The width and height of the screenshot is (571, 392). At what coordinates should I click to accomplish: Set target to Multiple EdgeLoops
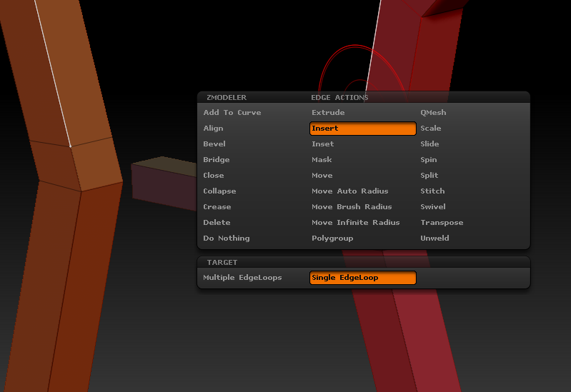click(242, 277)
